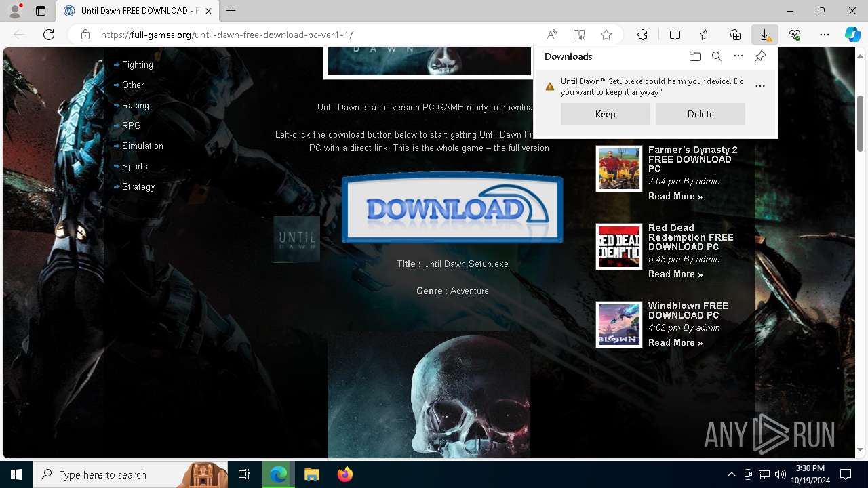This screenshot has width=868, height=488.
Task: Open File Explorer from taskbar
Action: [x=311, y=474]
